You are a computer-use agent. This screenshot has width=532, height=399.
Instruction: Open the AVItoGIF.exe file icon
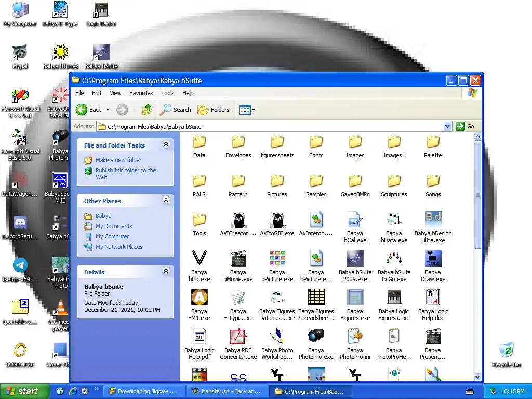click(x=277, y=220)
